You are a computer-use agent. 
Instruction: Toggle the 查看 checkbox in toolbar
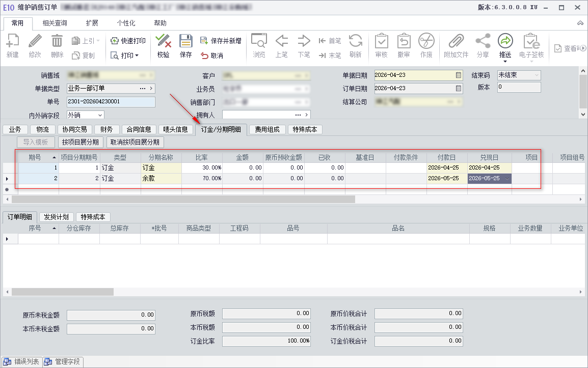click(558, 48)
